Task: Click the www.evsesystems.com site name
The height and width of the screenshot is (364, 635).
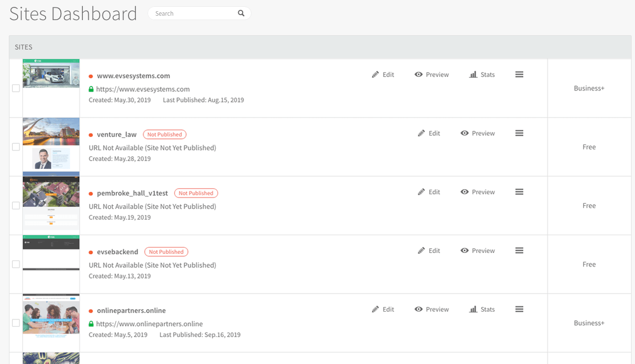Action: pos(133,76)
